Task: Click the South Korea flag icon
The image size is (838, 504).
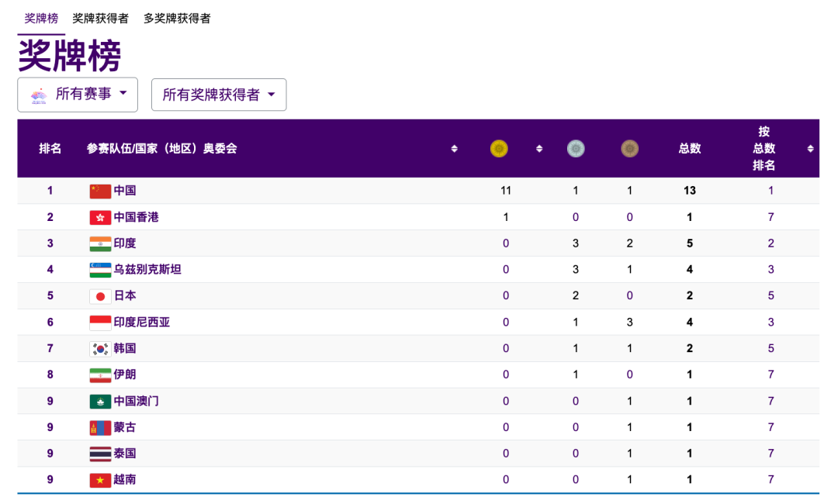Action: [100, 349]
